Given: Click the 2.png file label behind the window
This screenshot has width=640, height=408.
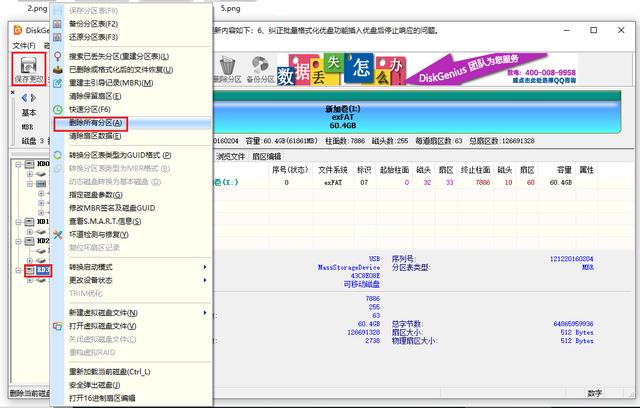Looking at the screenshot, I should pos(38,8).
